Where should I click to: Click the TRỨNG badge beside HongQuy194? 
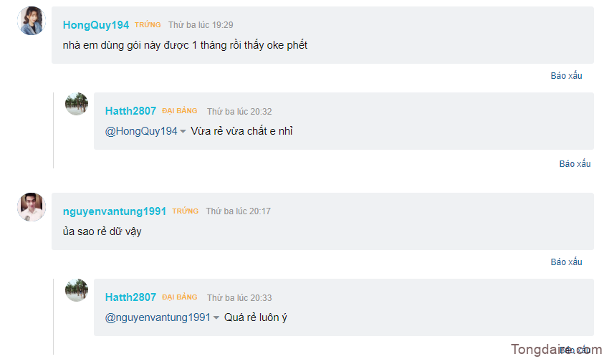click(148, 24)
